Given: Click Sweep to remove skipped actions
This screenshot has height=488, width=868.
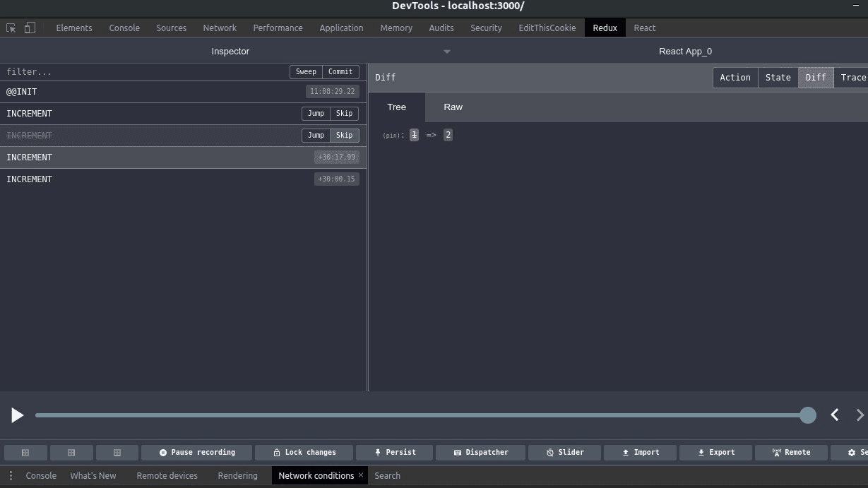Looking at the screenshot, I should pos(305,71).
